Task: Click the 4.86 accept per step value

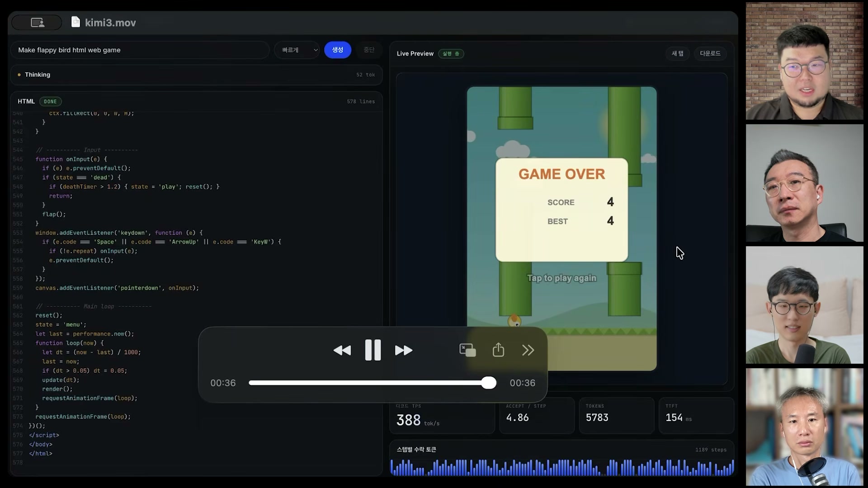Action: [517, 418]
